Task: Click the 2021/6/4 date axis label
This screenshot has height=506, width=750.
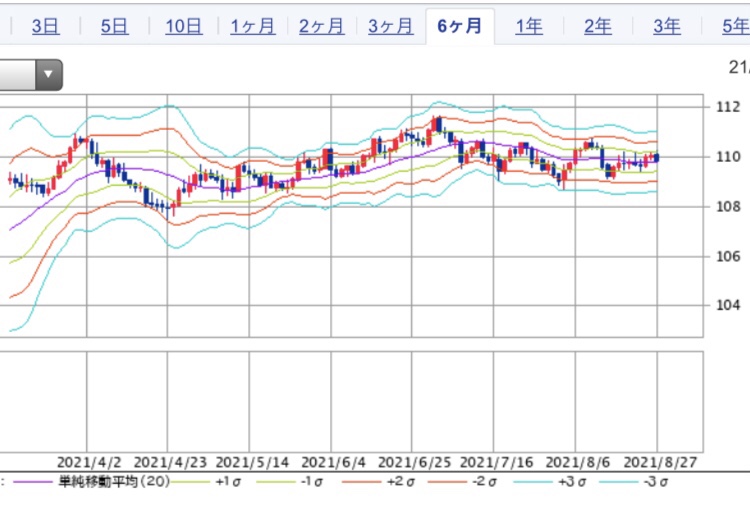Action: pyautogui.click(x=333, y=462)
